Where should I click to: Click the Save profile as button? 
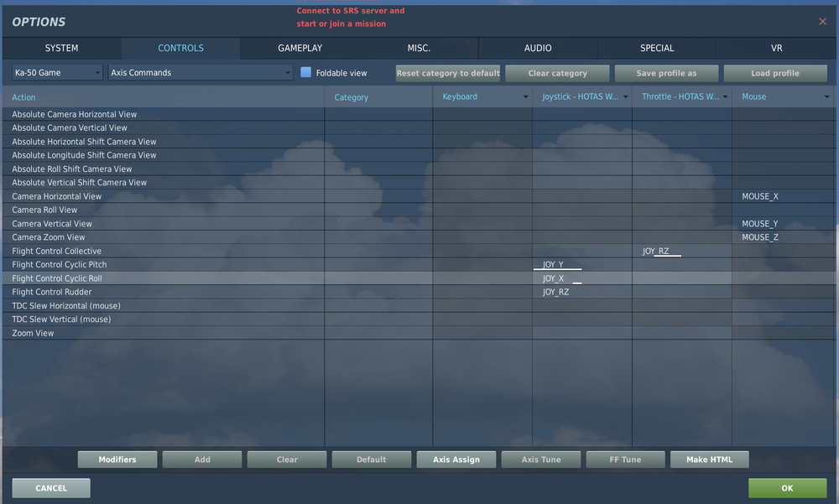click(666, 73)
